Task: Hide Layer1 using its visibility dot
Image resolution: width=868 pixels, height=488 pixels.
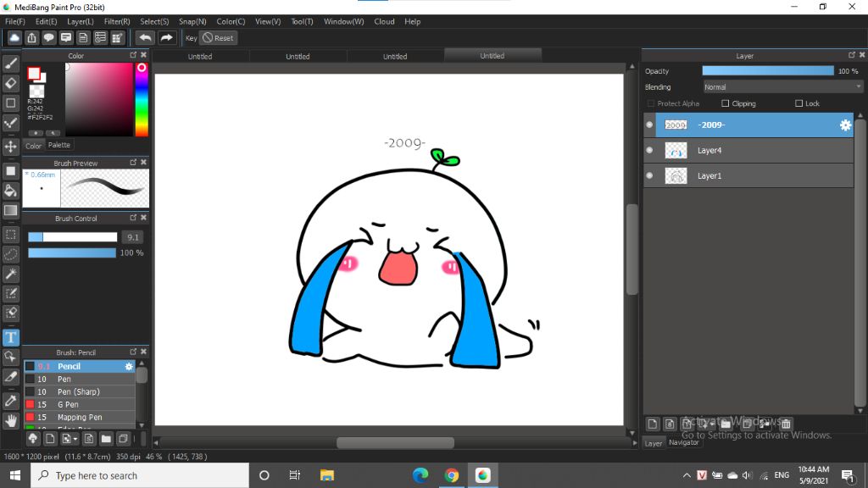Action: coord(649,176)
